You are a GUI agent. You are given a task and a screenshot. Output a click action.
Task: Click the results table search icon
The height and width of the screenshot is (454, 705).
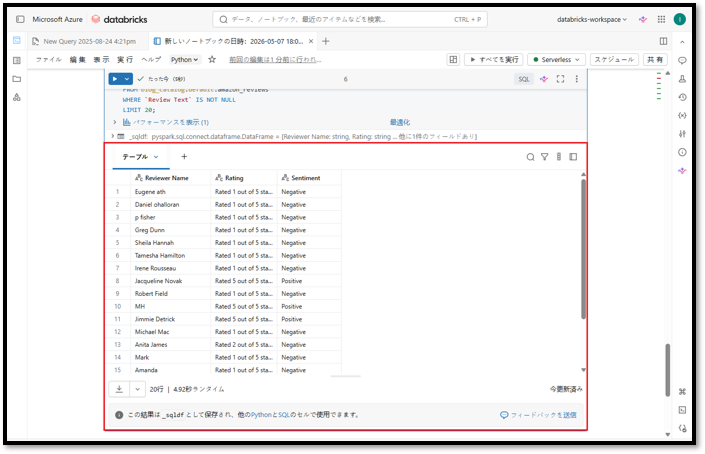pos(531,157)
